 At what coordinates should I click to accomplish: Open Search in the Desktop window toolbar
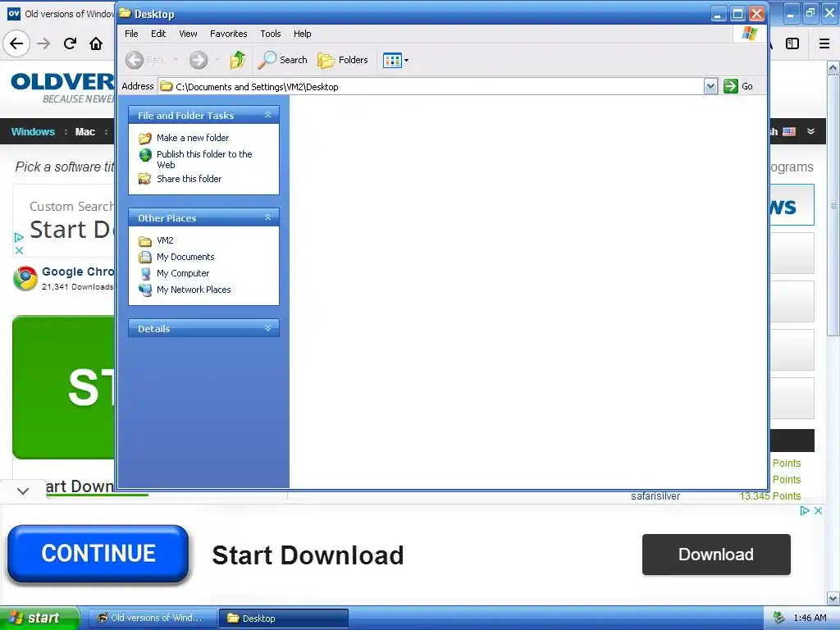(x=282, y=60)
